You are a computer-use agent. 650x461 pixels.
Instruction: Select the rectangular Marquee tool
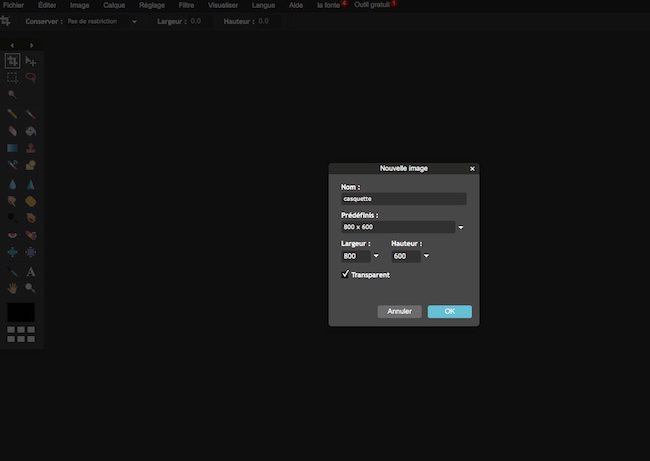click(12, 78)
